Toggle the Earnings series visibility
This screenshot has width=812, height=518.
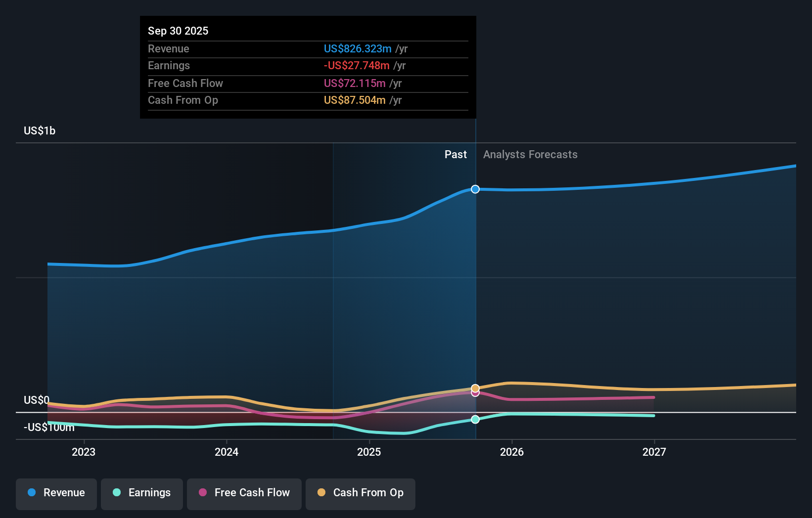pos(142,494)
